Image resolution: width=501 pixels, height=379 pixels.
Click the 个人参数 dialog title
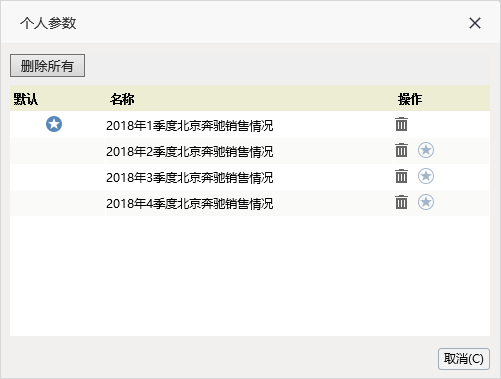(x=48, y=23)
